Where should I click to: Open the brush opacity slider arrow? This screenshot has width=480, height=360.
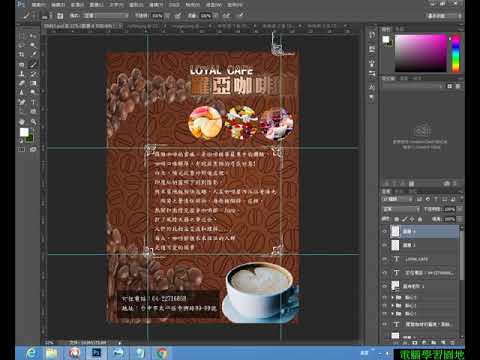tap(167, 16)
